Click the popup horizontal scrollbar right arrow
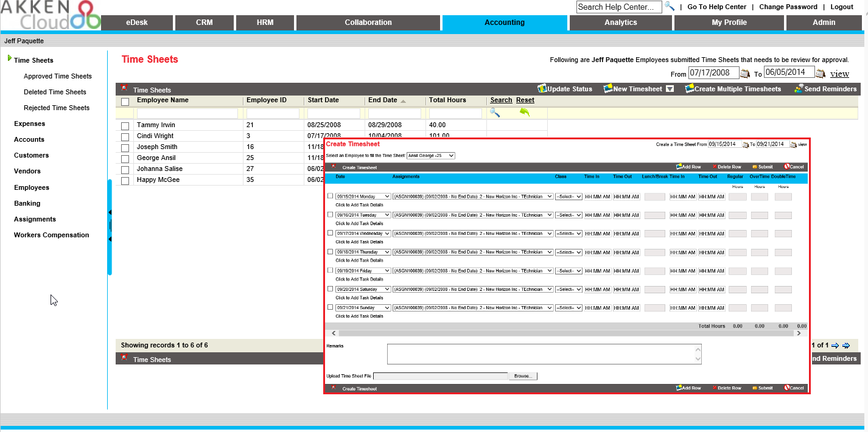 [799, 333]
